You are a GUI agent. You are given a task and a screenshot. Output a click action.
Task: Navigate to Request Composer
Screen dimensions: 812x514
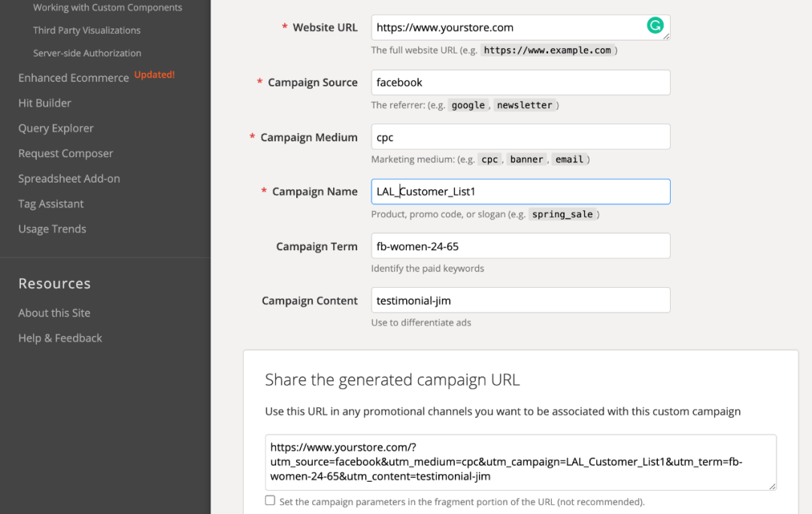(x=65, y=153)
